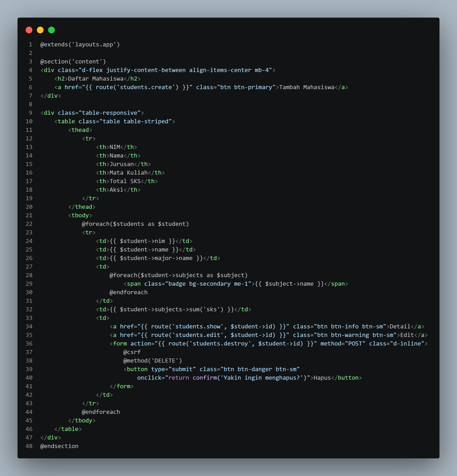Click the 'students.edit' route string
Screen dimensions: 457x476
pyautogui.click(x=198, y=335)
